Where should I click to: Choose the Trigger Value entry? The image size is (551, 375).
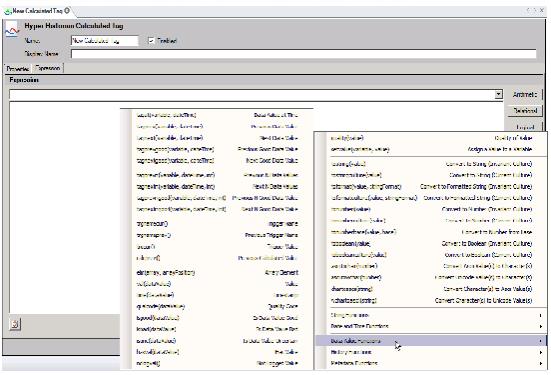[217, 247]
